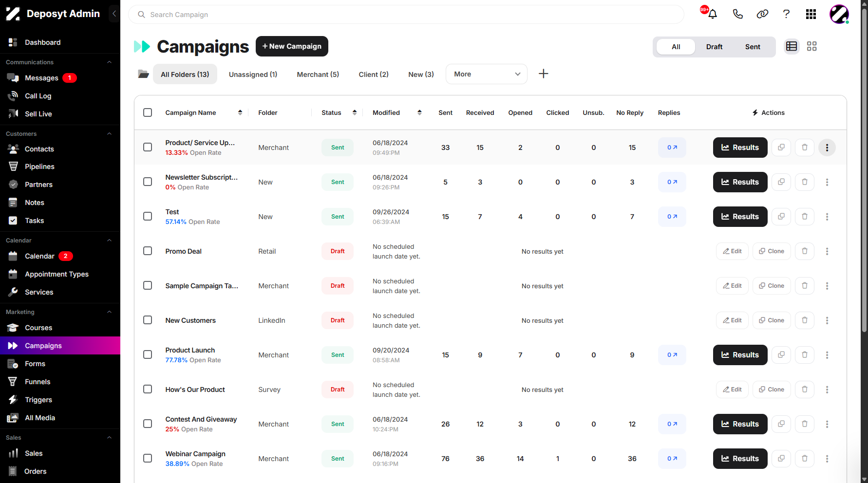Collapse the sidebar with arrow button

tap(114, 14)
